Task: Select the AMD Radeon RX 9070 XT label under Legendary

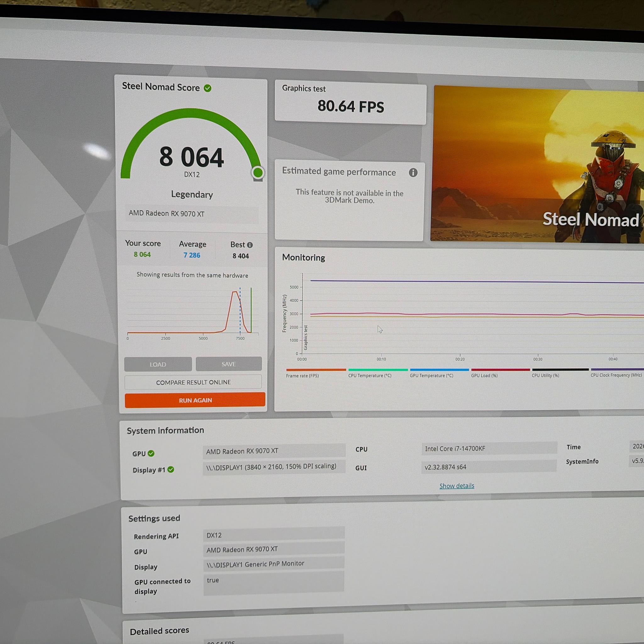Action: pos(167,213)
